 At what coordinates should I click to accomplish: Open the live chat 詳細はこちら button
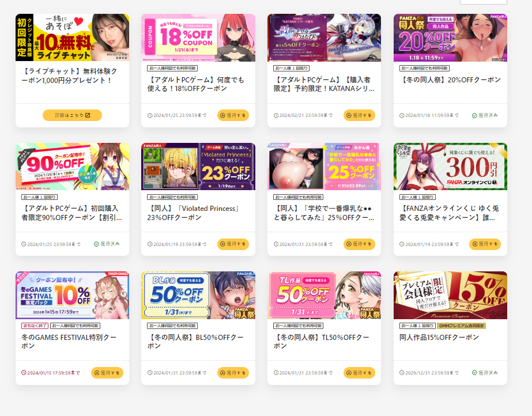click(72, 115)
